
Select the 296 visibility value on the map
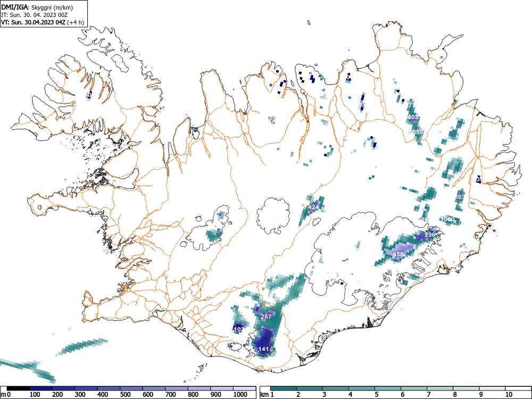click(x=430, y=235)
